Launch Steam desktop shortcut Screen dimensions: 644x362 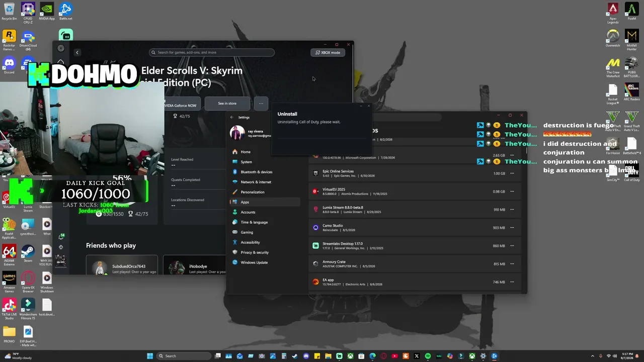(x=28, y=253)
